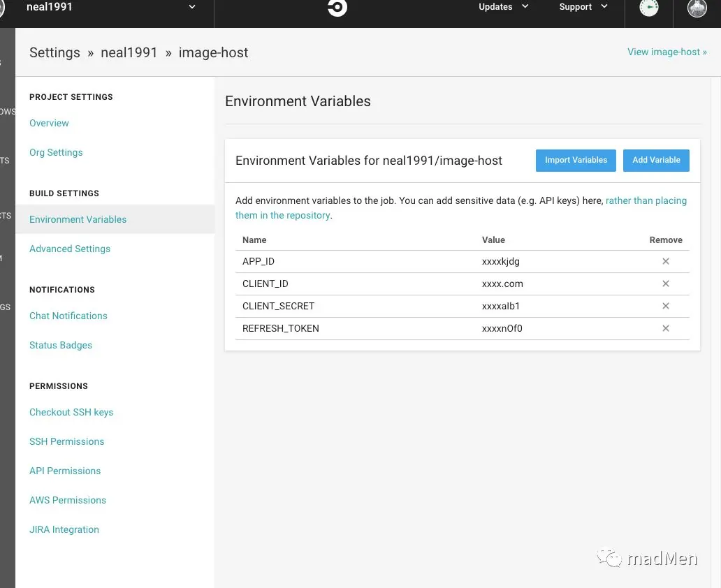The image size is (721, 588).
Task: Click the value xxxxn0f0
Action: (502, 328)
